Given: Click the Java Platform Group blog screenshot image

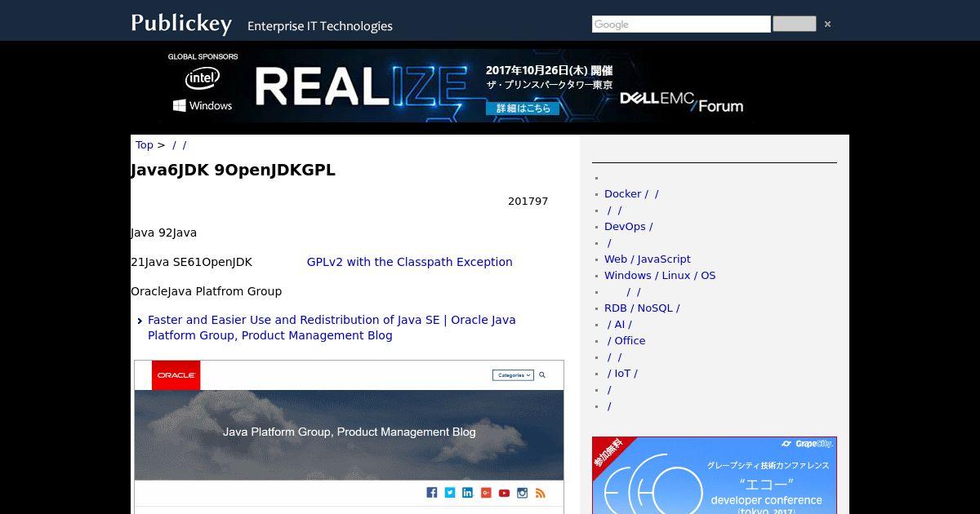Looking at the screenshot, I should click(x=349, y=436).
